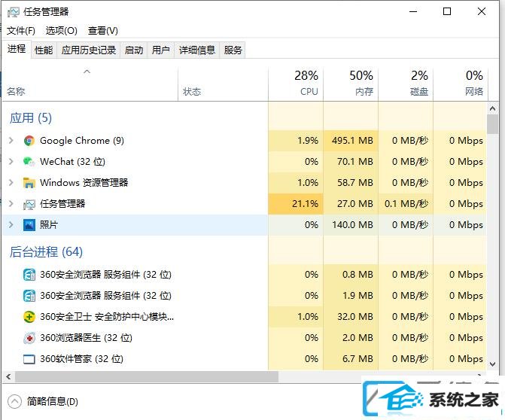Image resolution: width=505 pixels, height=420 pixels.
Task: Click the Task Manager title bar icon
Action: 14,12
